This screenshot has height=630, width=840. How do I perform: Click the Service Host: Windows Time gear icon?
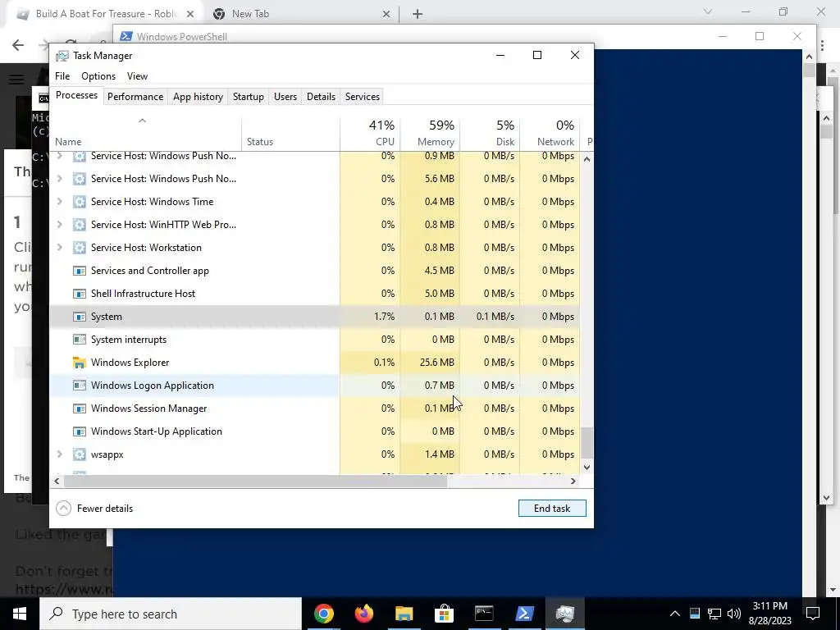pyautogui.click(x=80, y=202)
